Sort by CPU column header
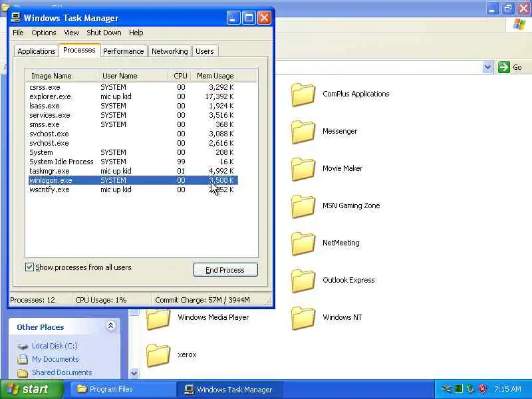 click(179, 76)
